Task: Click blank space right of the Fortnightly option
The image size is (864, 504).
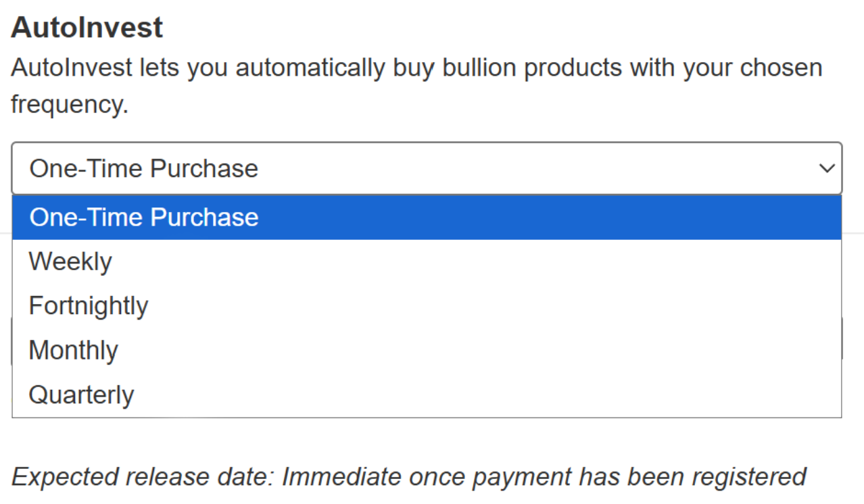Action: point(473,306)
